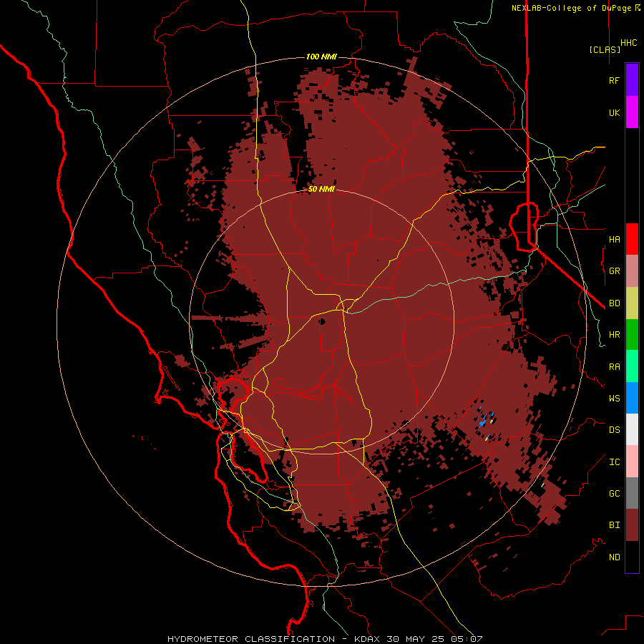Click the GC legend label

[614, 494]
